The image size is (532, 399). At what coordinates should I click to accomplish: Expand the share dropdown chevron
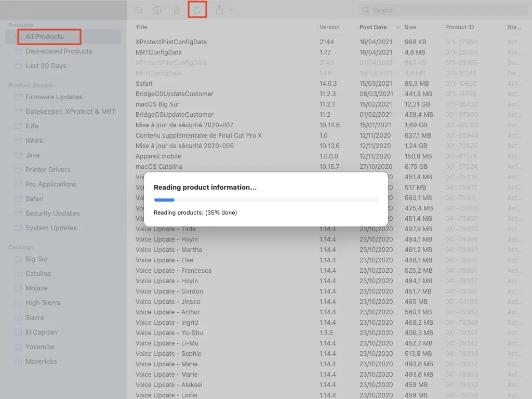click(x=231, y=10)
